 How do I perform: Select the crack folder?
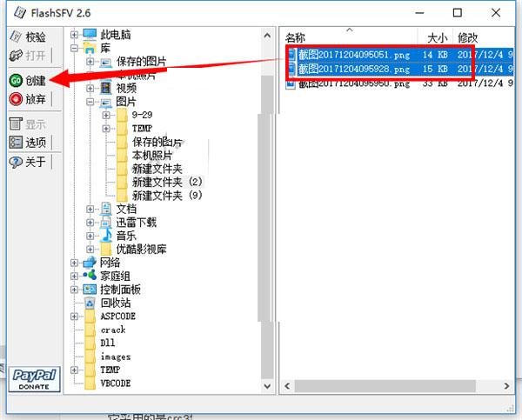[x=113, y=330]
